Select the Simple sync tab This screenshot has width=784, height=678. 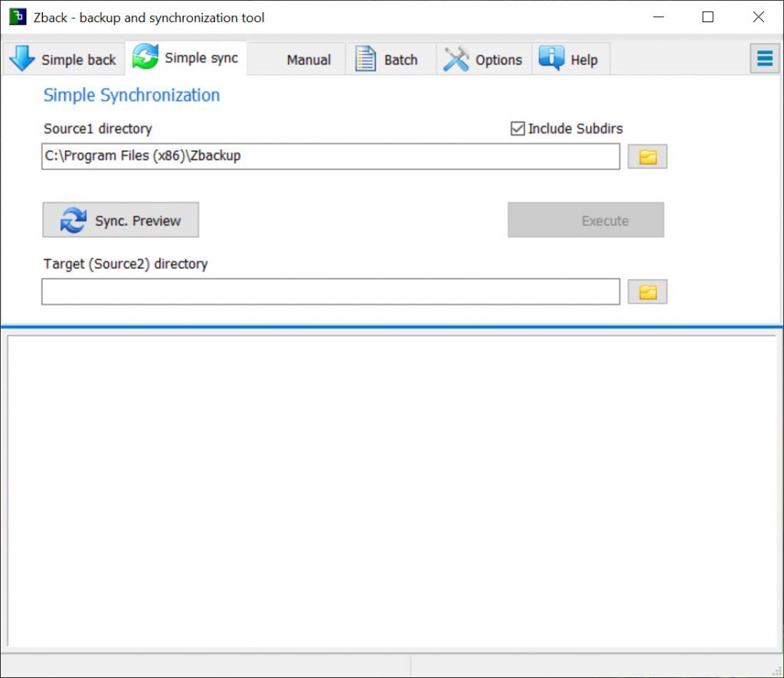(185, 58)
